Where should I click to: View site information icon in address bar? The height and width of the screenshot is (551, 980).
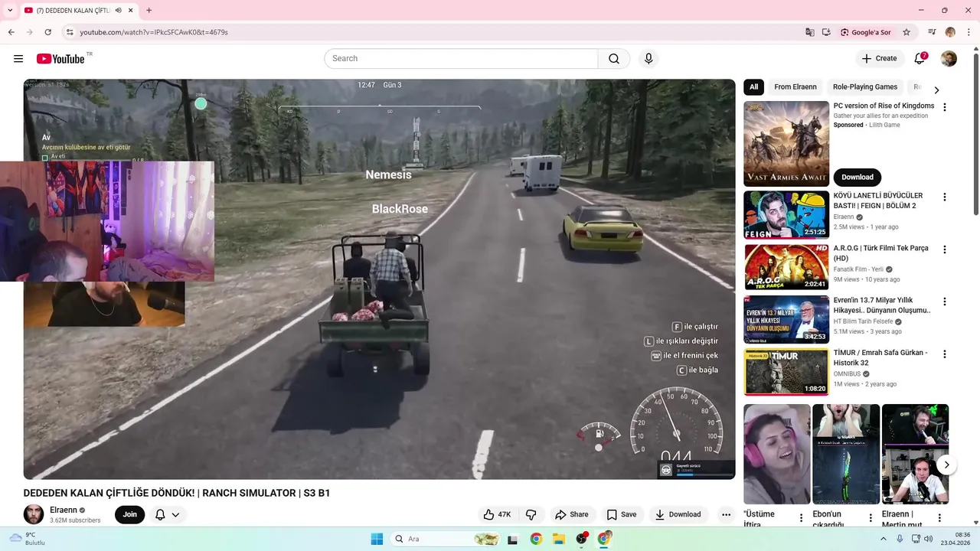tap(70, 32)
